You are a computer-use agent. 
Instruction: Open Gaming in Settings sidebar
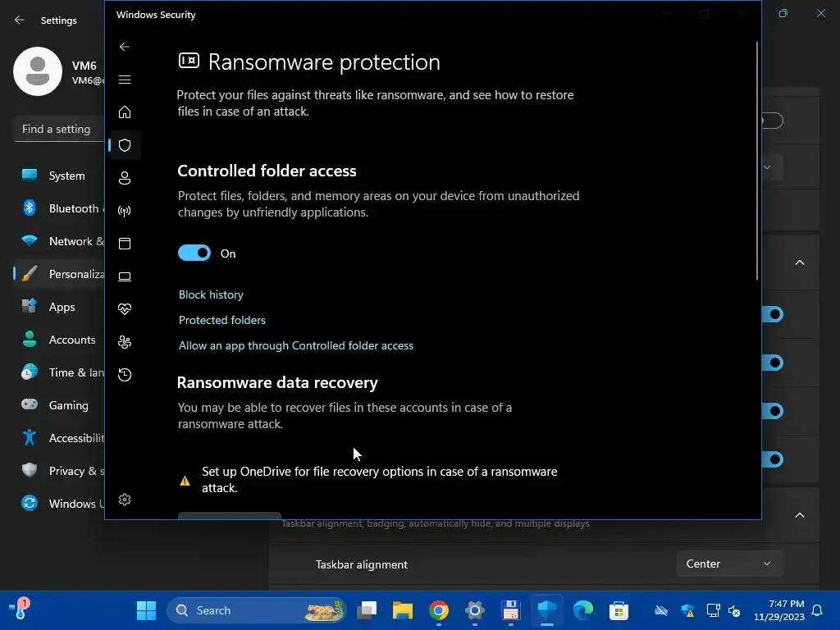pyautogui.click(x=59, y=405)
